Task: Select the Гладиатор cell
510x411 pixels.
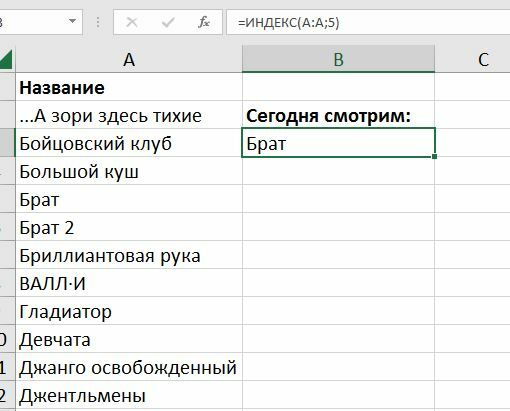Action: tap(129, 311)
